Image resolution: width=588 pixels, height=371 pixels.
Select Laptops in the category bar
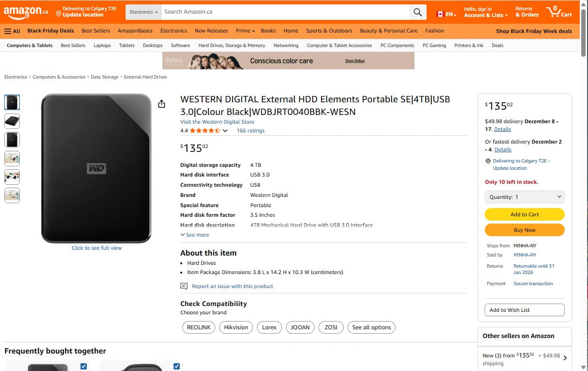[102, 45]
